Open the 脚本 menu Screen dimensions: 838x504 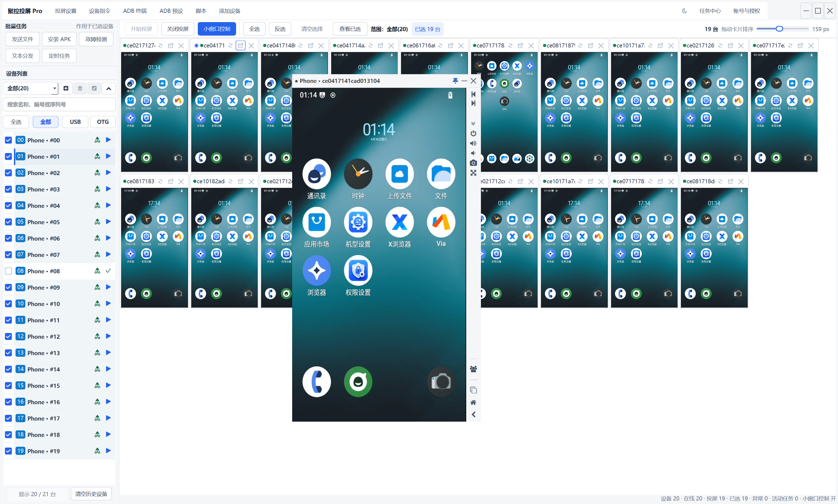pos(201,11)
